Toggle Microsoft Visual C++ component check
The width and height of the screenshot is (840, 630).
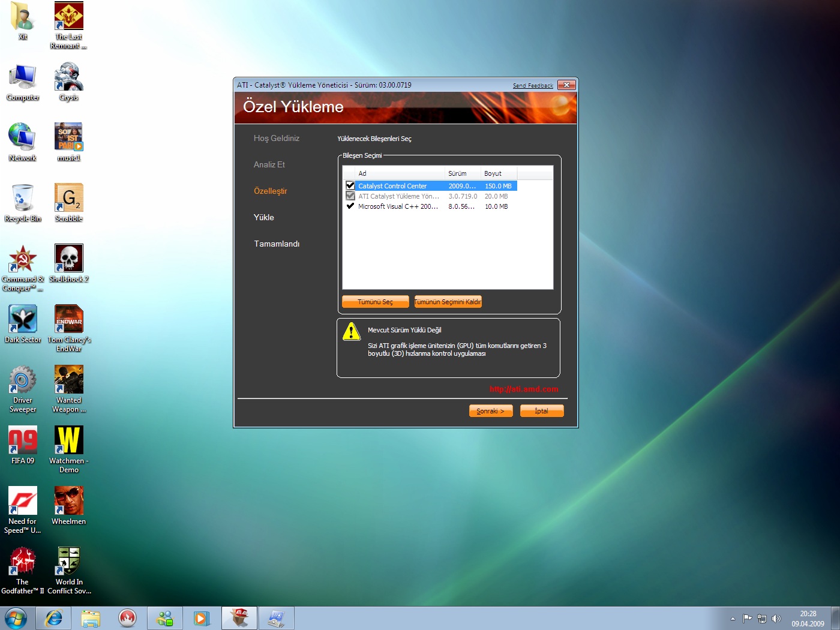(x=350, y=206)
